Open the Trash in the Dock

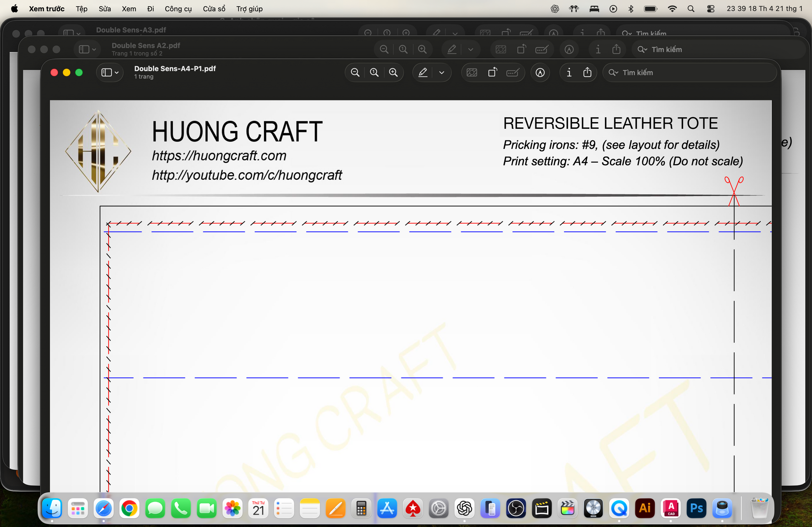(760, 508)
